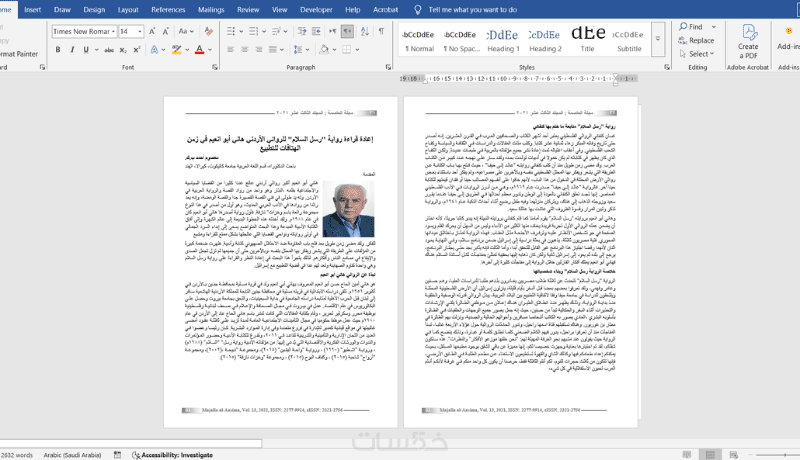The height and width of the screenshot is (460, 800).
Task: Click macro recording icon in status bar
Action: [x=117, y=454]
